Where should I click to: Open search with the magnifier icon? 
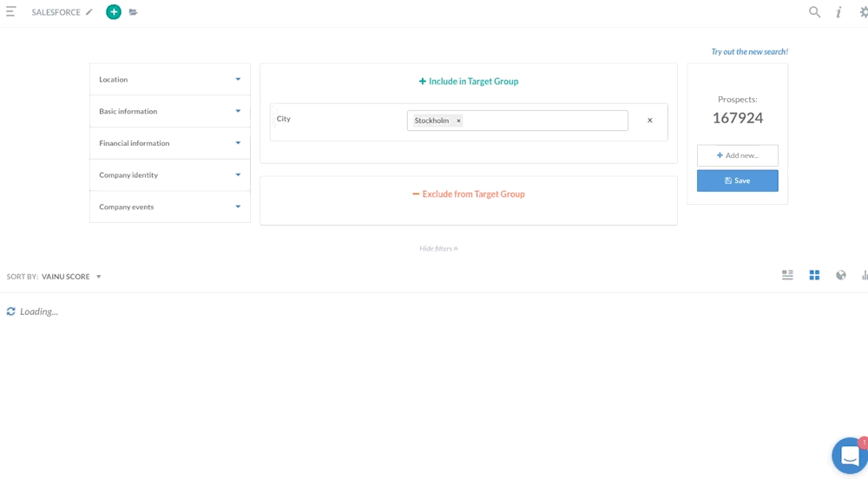point(814,12)
